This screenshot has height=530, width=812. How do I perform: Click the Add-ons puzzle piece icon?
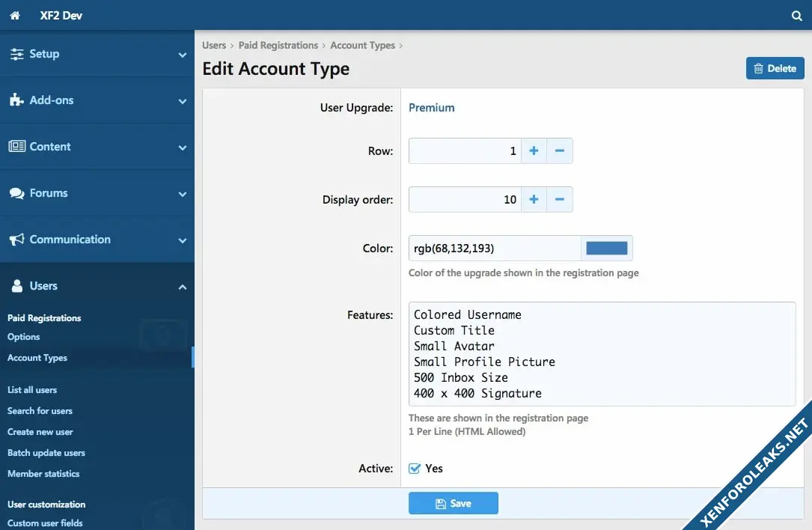pos(16,100)
